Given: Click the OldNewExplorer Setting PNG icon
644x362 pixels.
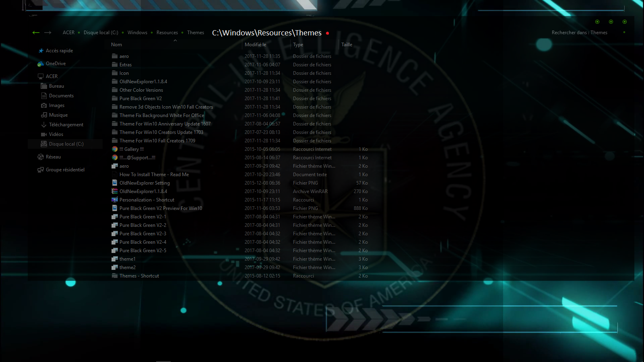Looking at the screenshot, I should tap(115, 183).
